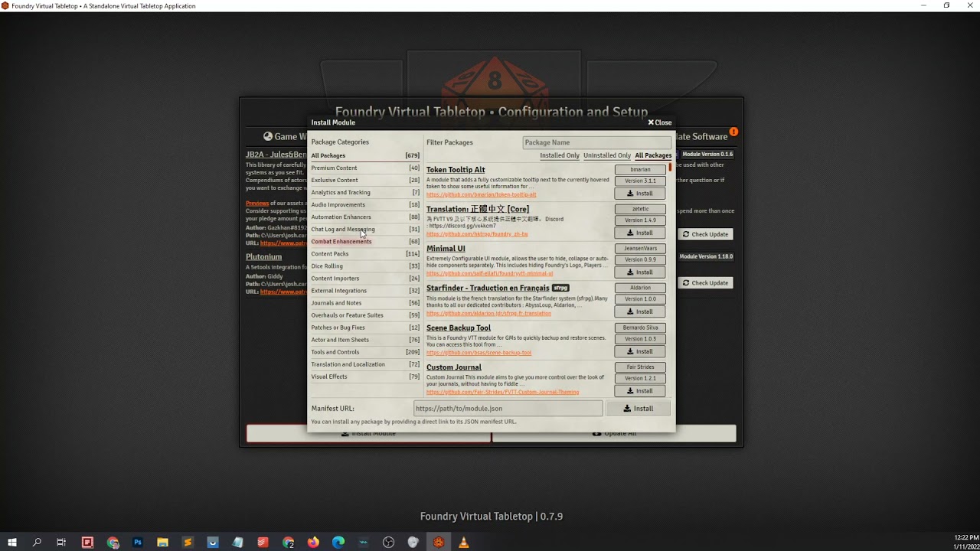Select the Actor and Item Sheets category

[365, 339]
